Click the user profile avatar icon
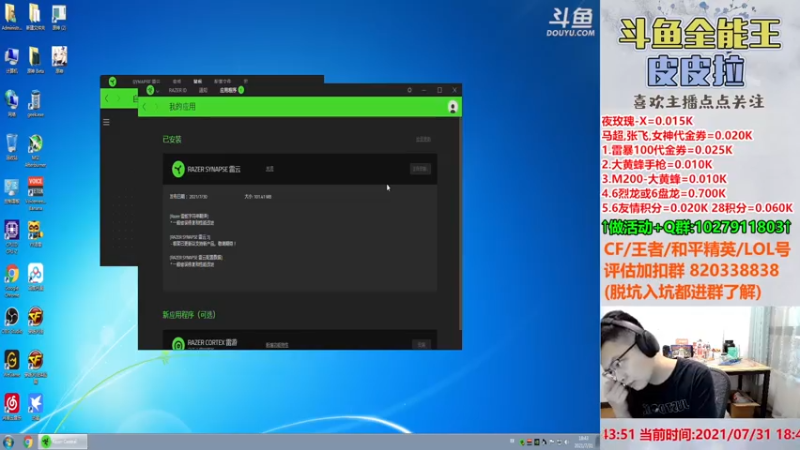This screenshot has width=800, height=450. click(453, 107)
